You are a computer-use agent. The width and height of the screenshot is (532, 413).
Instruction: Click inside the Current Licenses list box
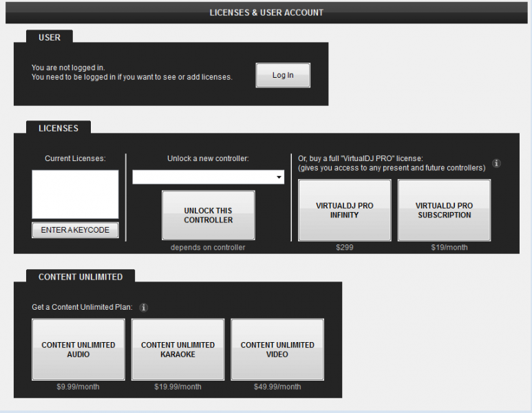coord(75,194)
